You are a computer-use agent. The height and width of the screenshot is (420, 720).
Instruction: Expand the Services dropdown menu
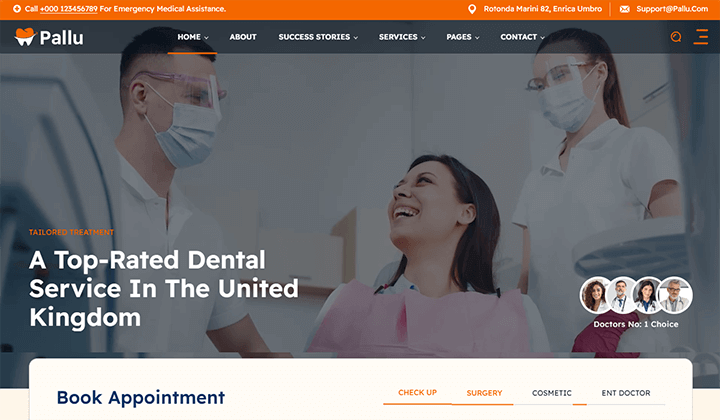402,37
